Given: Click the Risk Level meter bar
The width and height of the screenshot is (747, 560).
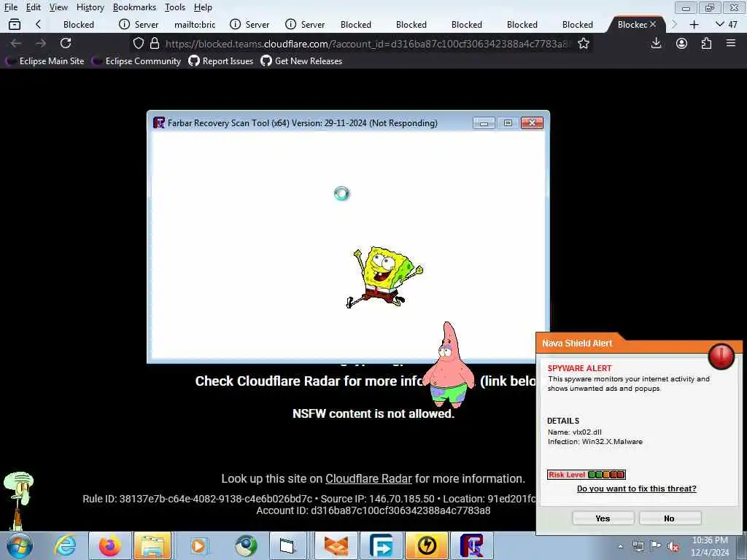Looking at the screenshot, I should (x=587, y=474).
